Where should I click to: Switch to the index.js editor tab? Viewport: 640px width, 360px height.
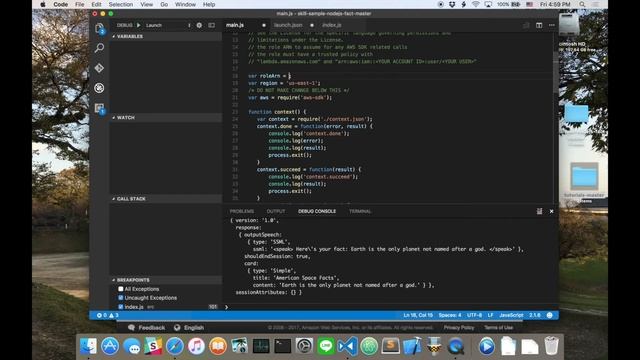[x=342, y=25]
